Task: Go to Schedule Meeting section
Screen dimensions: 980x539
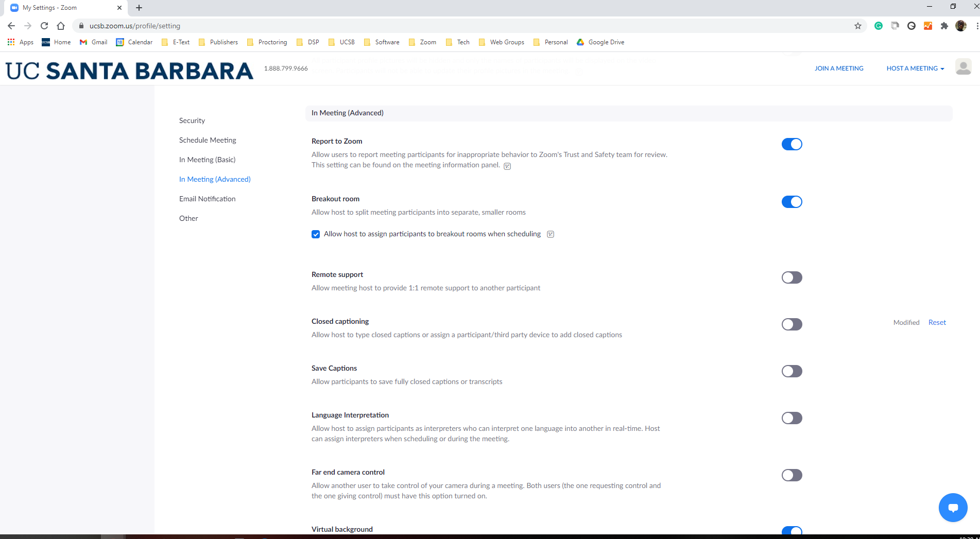Action: pos(208,140)
